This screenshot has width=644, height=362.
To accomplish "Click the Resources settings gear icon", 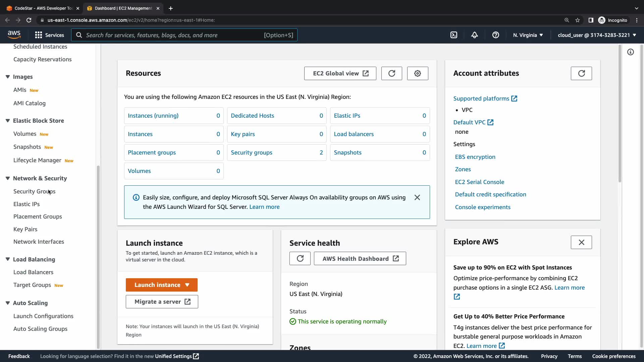I will click(417, 73).
